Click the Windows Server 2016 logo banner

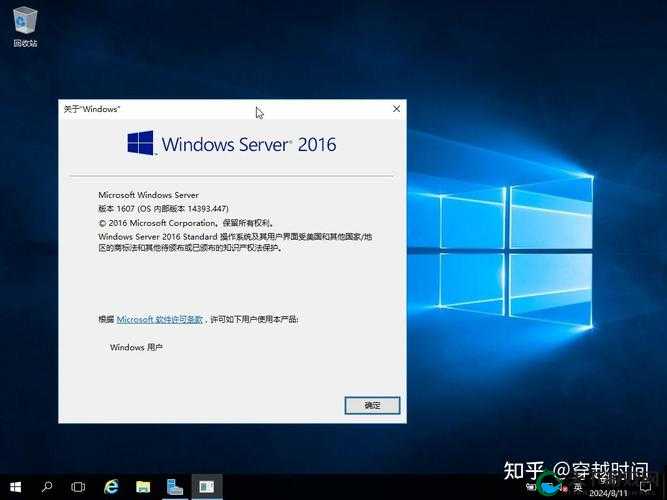232,144
